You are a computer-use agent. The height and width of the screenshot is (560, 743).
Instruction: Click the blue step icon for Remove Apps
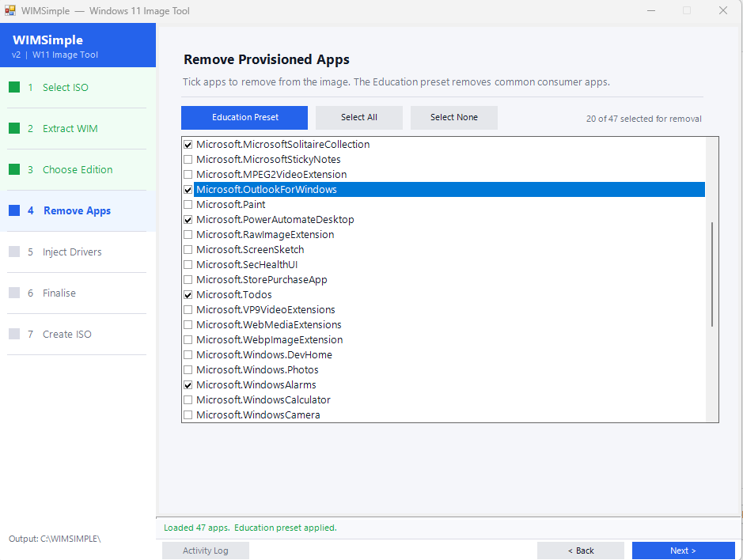(x=14, y=211)
